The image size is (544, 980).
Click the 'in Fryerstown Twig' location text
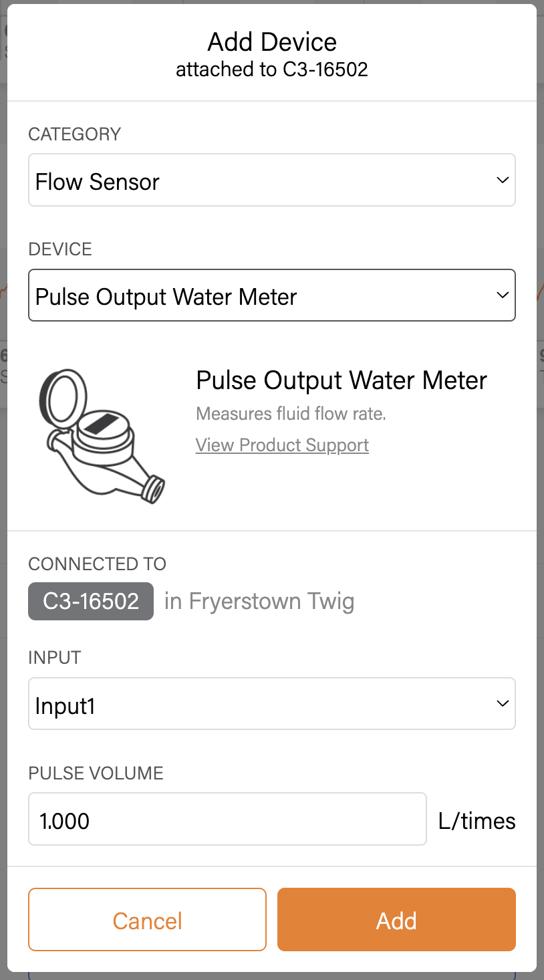[x=259, y=602]
